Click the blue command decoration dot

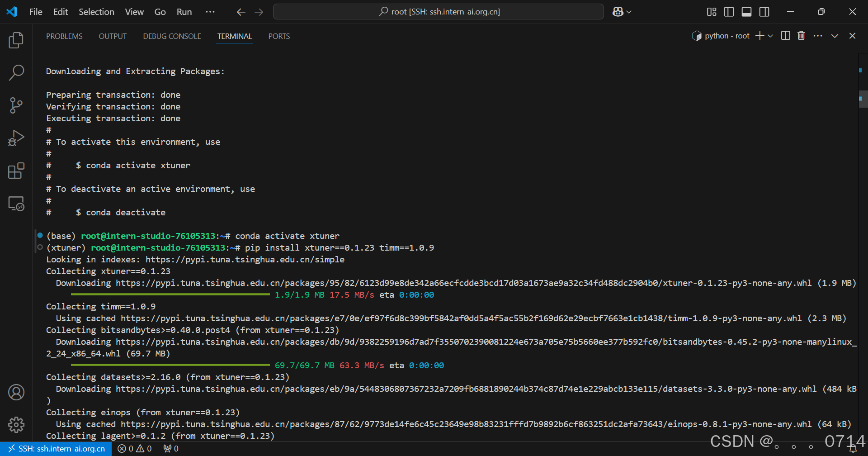[40, 235]
